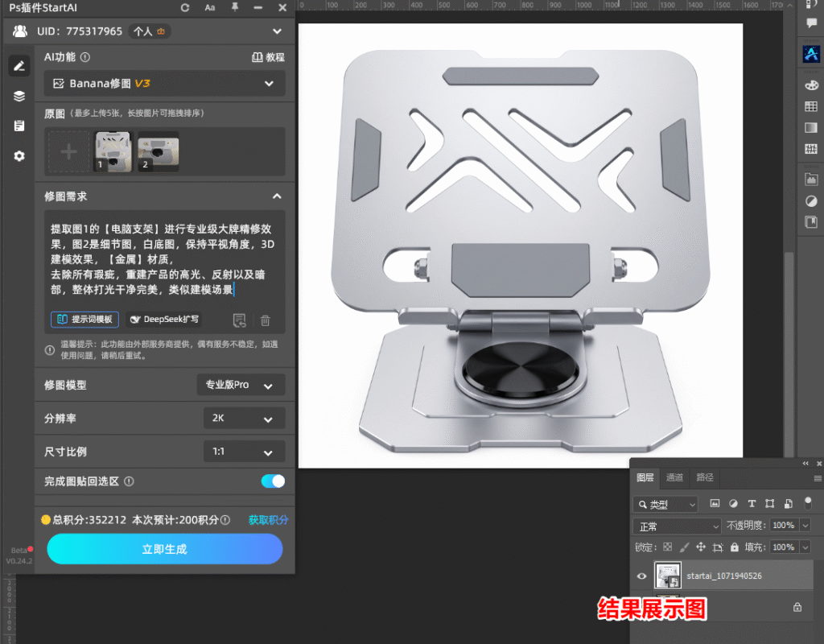Open the settings gear sidebar icon
The height and width of the screenshot is (644, 824).
(19, 156)
